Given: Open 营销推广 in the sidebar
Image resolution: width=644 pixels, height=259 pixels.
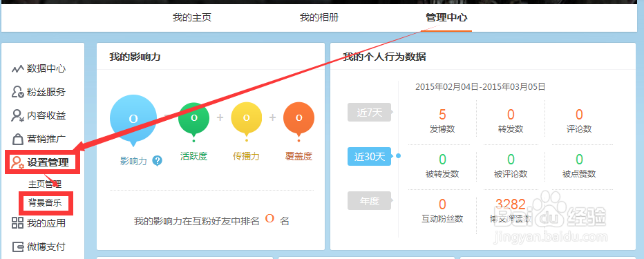Looking at the screenshot, I should tap(46, 139).
